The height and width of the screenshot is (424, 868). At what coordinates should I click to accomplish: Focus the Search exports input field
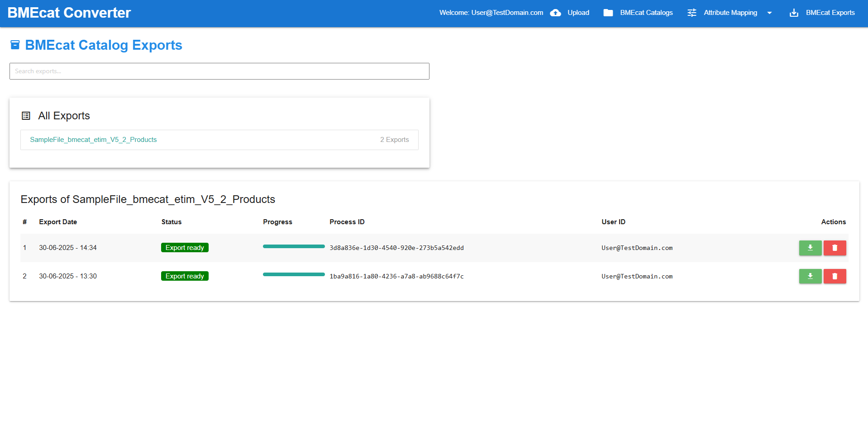pos(219,71)
